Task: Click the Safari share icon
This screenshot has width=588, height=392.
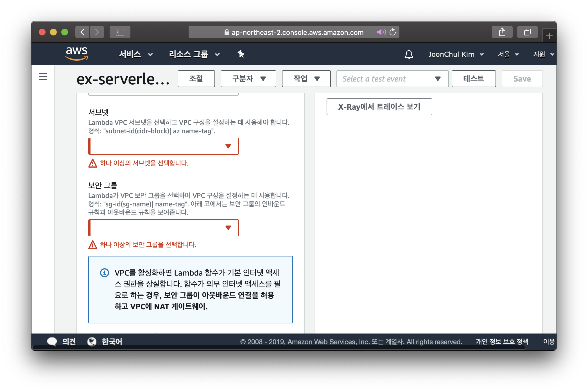Action: (x=502, y=32)
